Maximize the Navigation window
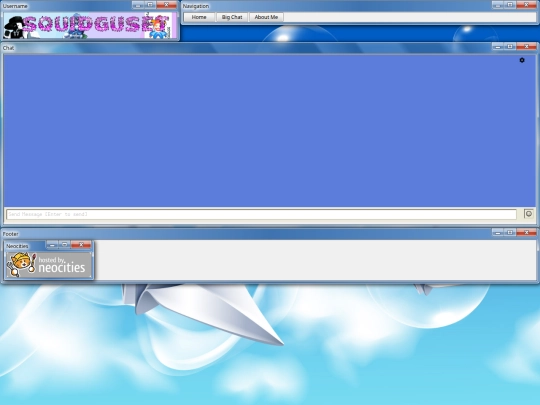Viewport: 540px width, 405px height. [x=510, y=5]
